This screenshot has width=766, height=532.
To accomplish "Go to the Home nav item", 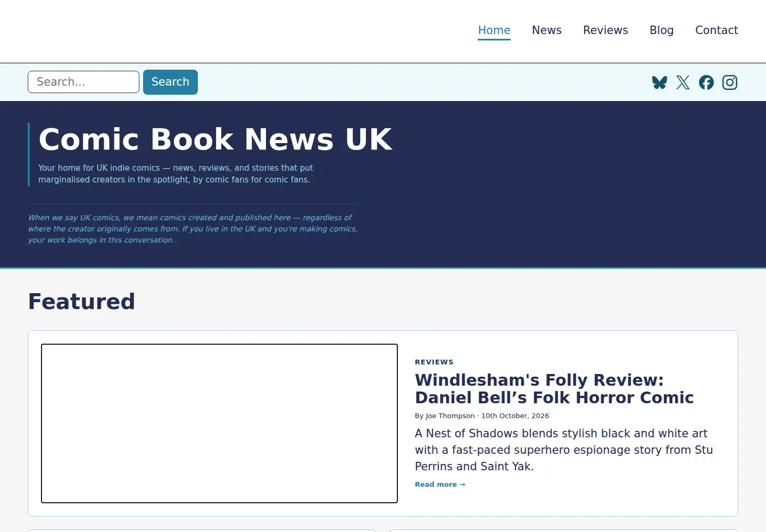I will 494,30.
